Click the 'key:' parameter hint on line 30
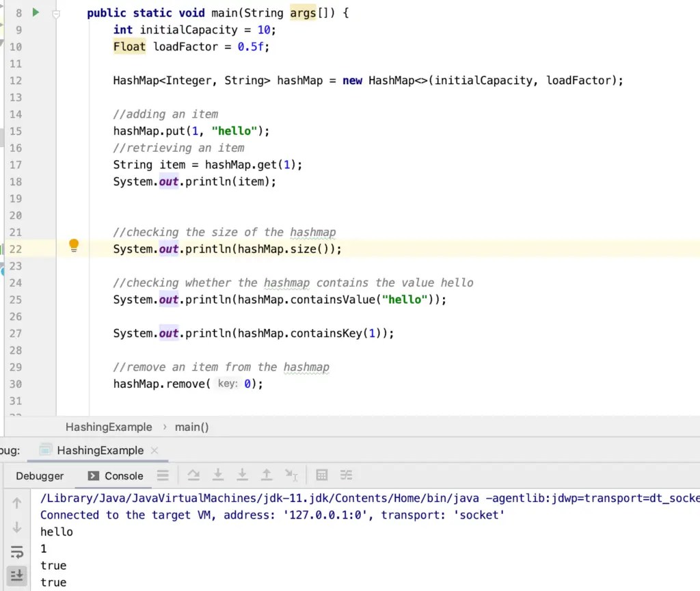This screenshot has height=591, width=700. 228,384
